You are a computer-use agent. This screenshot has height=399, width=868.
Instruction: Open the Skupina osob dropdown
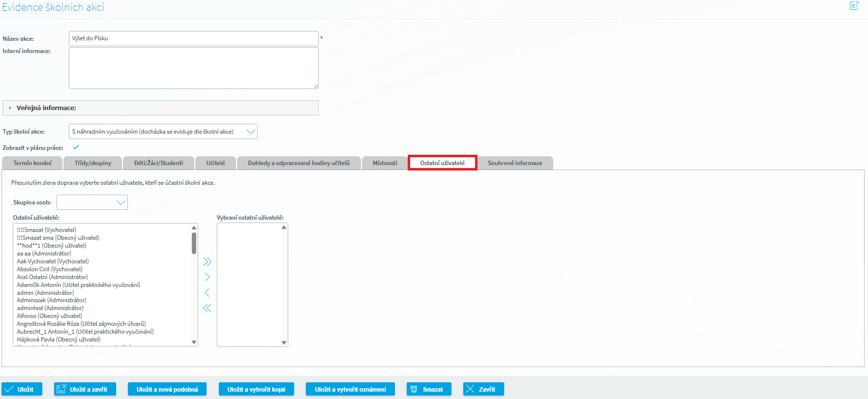point(120,202)
